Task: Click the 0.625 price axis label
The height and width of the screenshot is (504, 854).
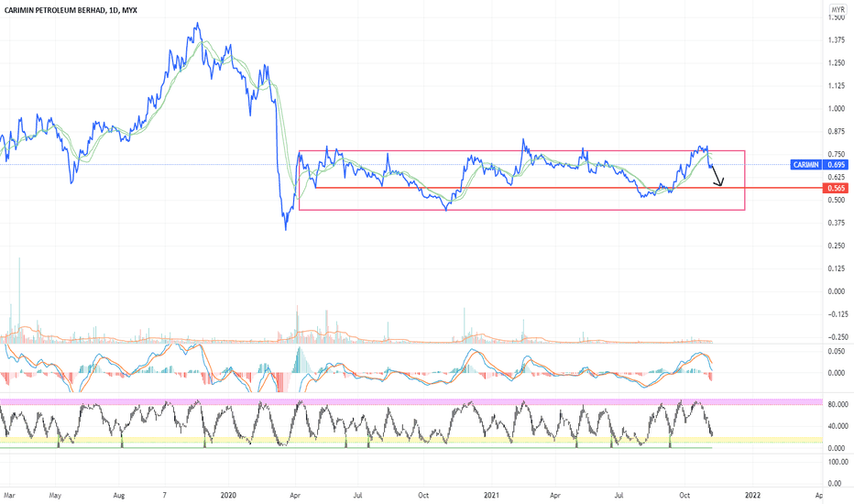Action: (836, 177)
